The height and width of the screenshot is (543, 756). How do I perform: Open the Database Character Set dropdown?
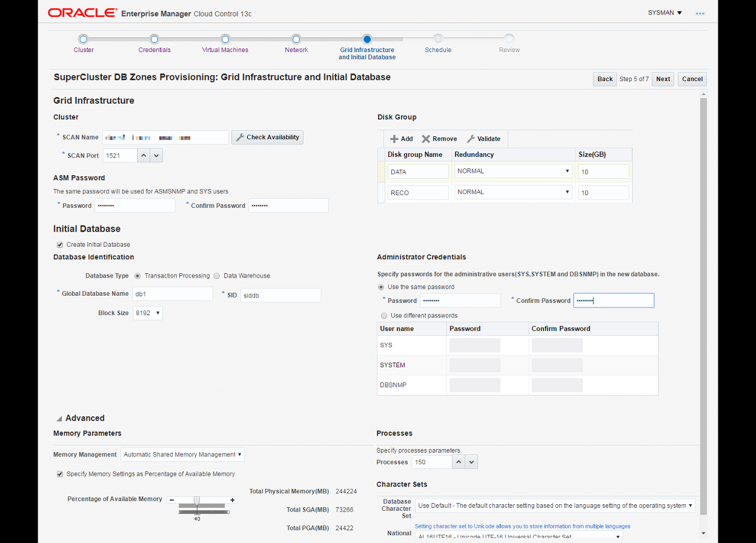555,505
